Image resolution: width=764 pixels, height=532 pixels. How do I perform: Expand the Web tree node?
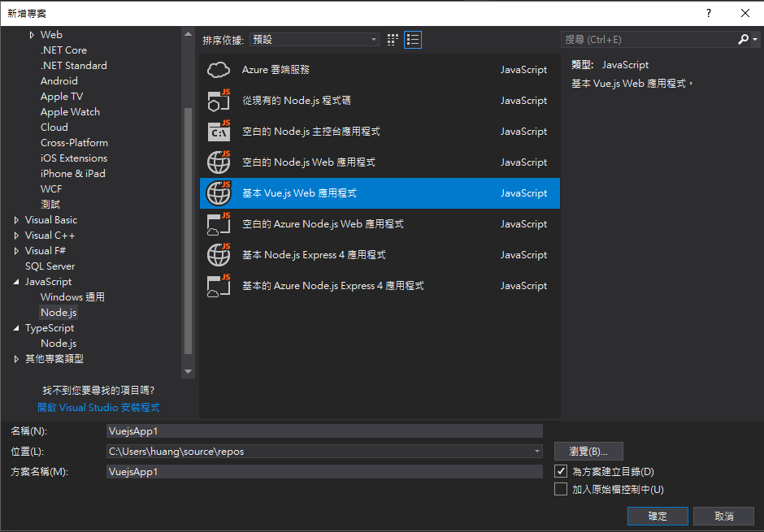pos(32,35)
